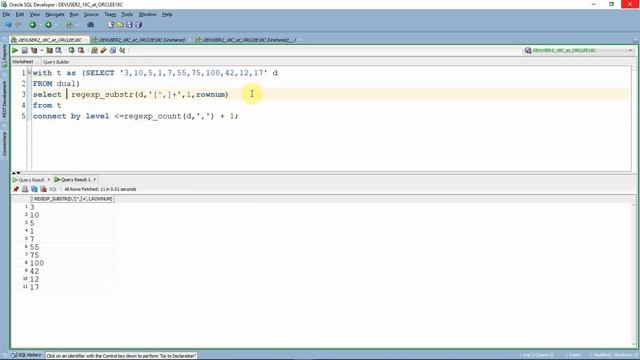Click the red Delete icon in result toolbar
The width and height of the screenshot is (640, 360).
(x=43, y=189)
